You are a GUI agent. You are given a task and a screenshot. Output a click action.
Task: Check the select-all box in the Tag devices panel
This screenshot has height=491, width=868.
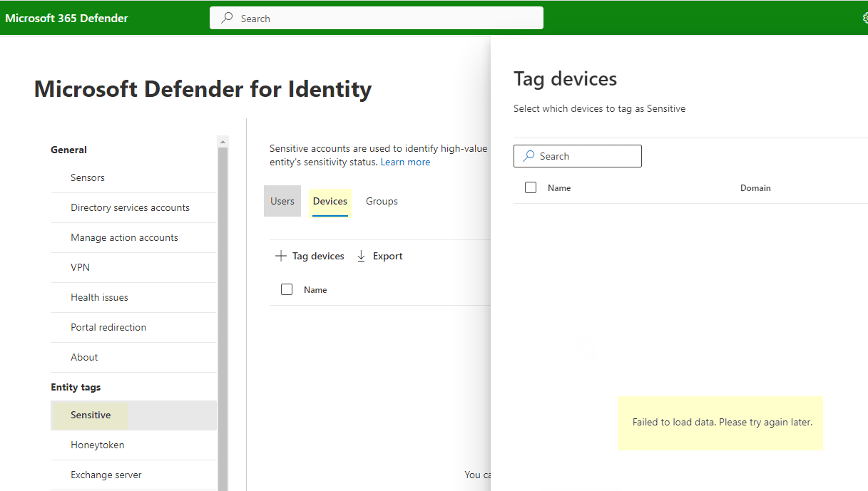coord(531,187)
